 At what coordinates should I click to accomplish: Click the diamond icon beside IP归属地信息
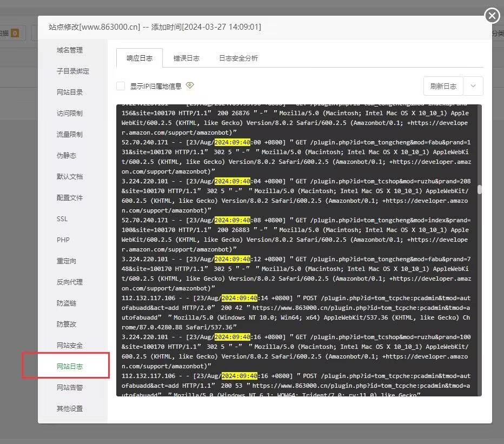point(190,85)
